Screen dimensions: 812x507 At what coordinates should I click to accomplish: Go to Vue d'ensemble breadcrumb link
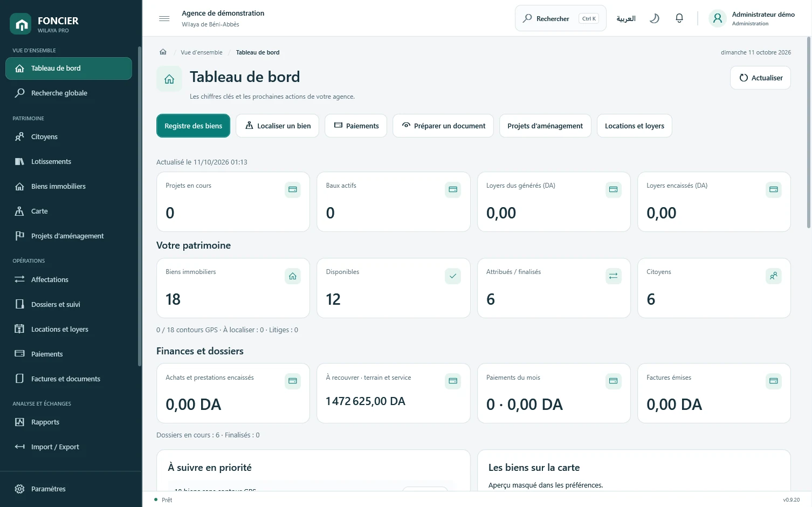tap(202, 52)
